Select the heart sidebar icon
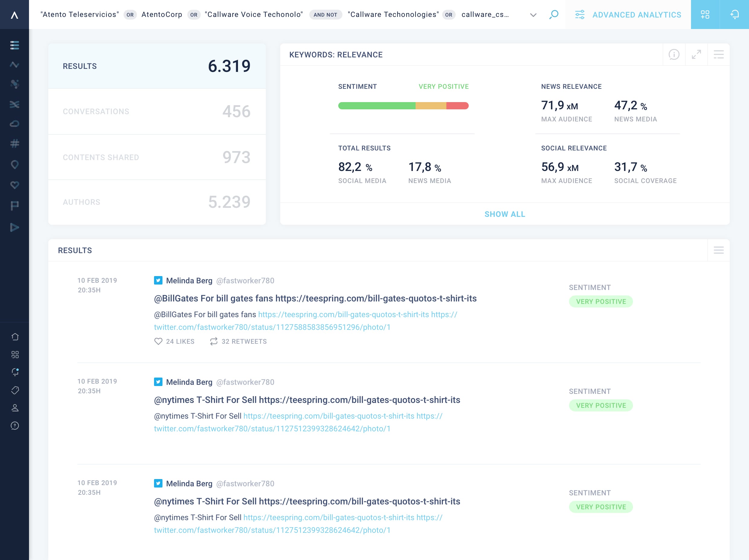This screenshot has width=749, height=560. [x=14, y=185]
